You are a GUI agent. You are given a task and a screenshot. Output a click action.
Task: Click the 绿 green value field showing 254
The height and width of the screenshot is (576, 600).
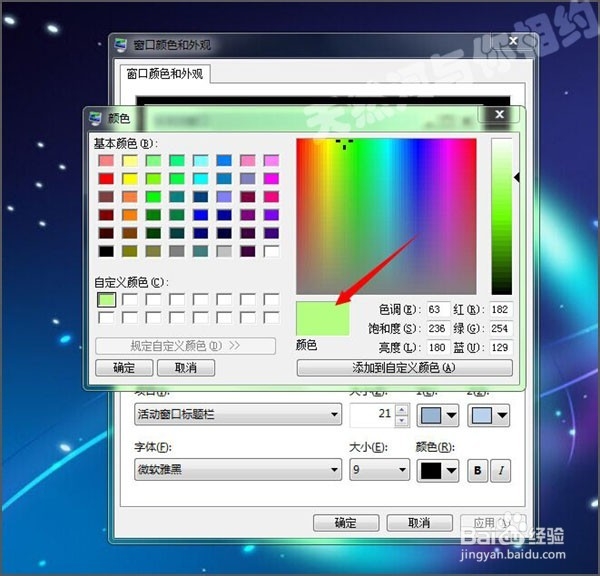[x=501, y=328]
